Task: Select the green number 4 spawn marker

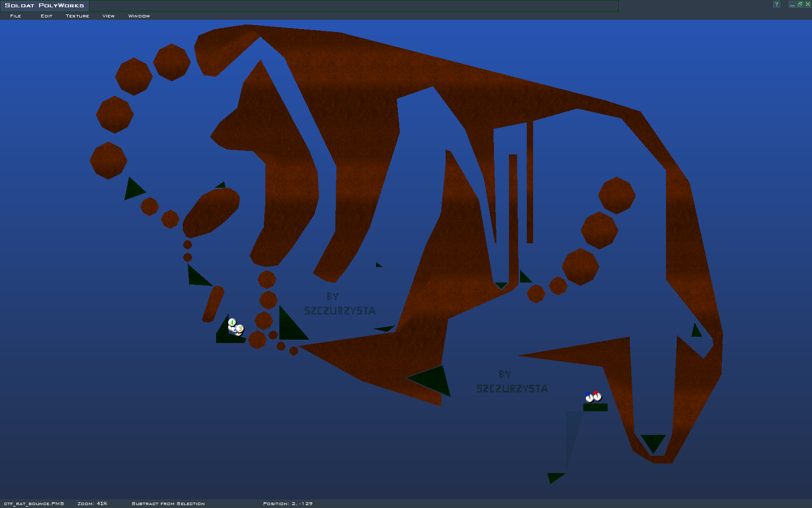Action: (x=232, y=322)
